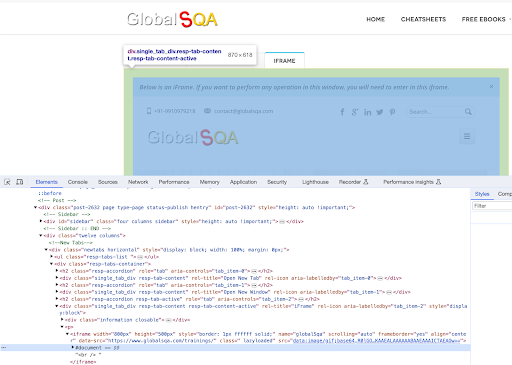Click the Pinterest icon inside iframe
512x365 pixels.
(392, 112)
